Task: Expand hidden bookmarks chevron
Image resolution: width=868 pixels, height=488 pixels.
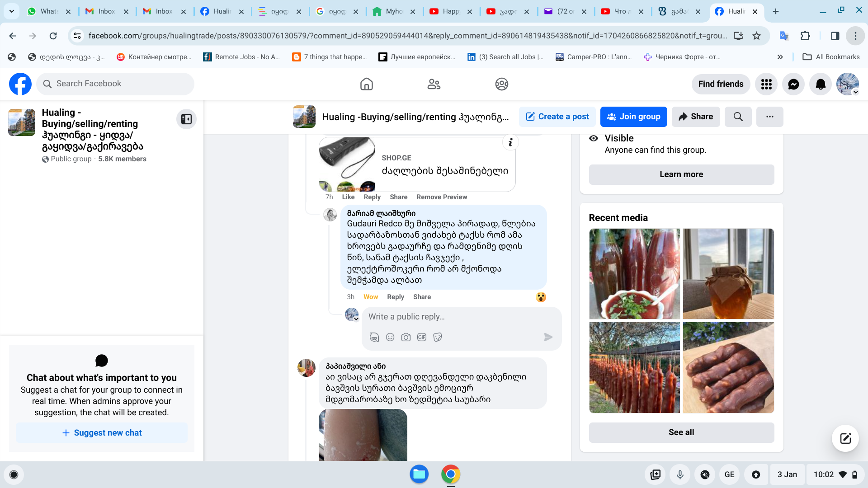Action: coord(780,57)
